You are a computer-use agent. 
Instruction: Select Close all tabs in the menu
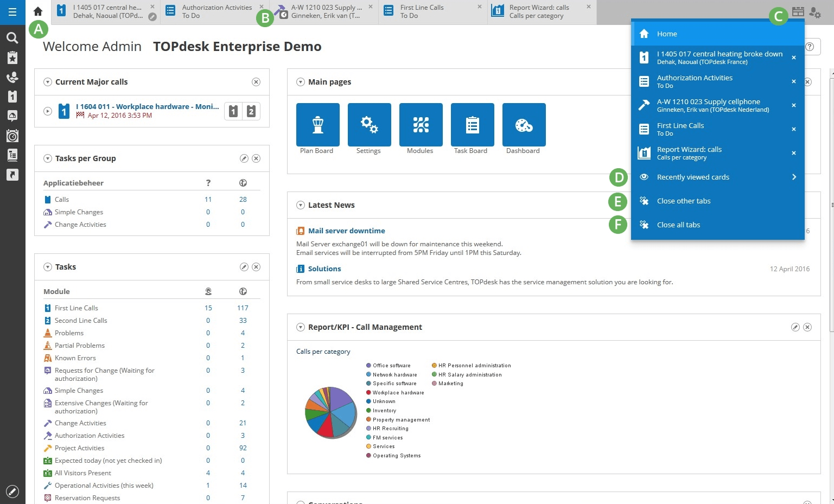coord(717,225)
